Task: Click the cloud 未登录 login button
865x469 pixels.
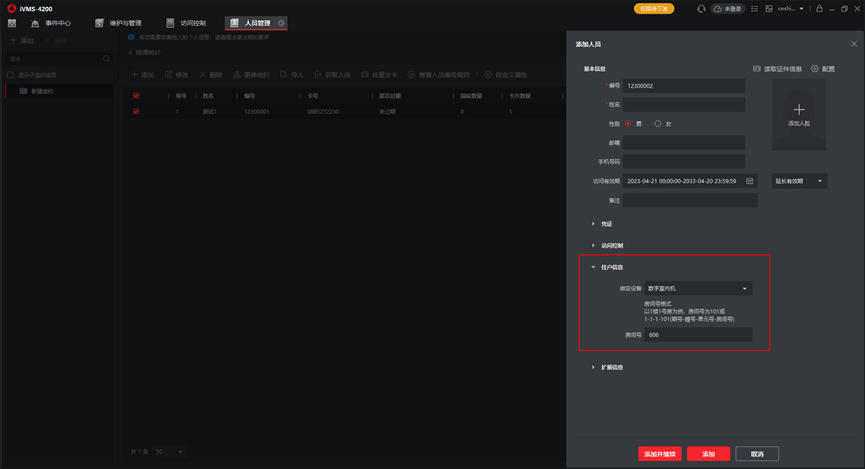Action: [728, 9]
